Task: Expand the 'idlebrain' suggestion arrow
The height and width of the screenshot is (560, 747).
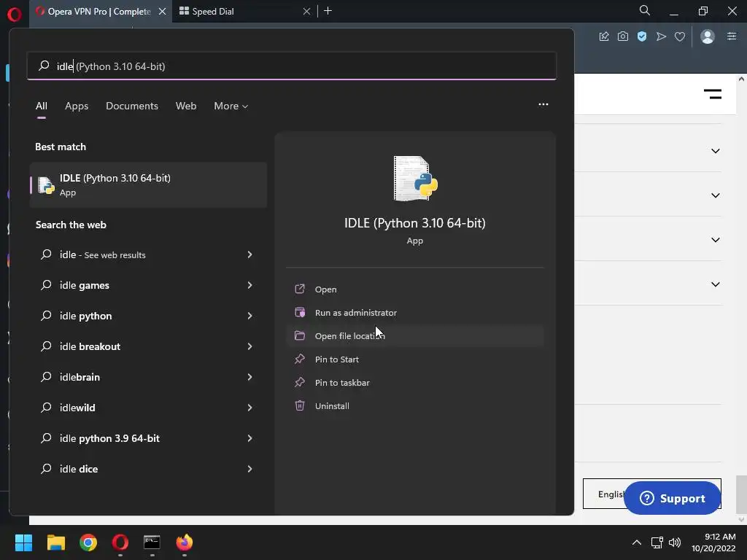Action: click(249, 377)
